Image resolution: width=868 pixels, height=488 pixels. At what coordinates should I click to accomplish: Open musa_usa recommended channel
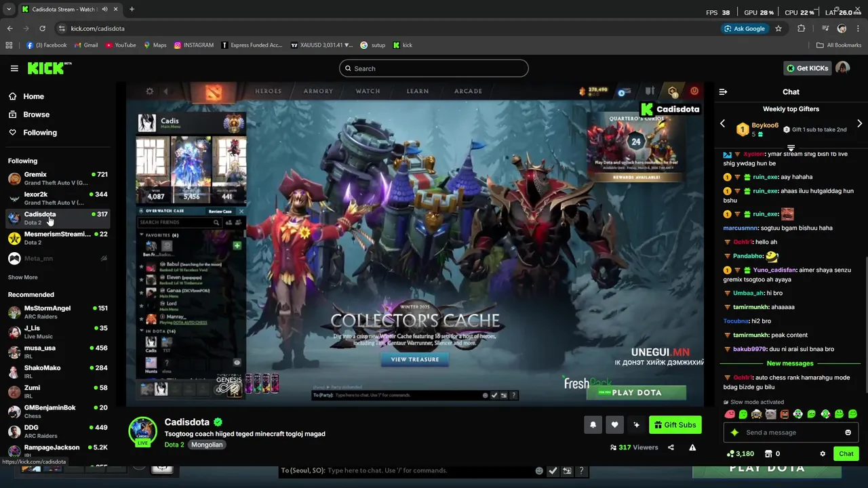pyautogui.click(x=58, y=352)
